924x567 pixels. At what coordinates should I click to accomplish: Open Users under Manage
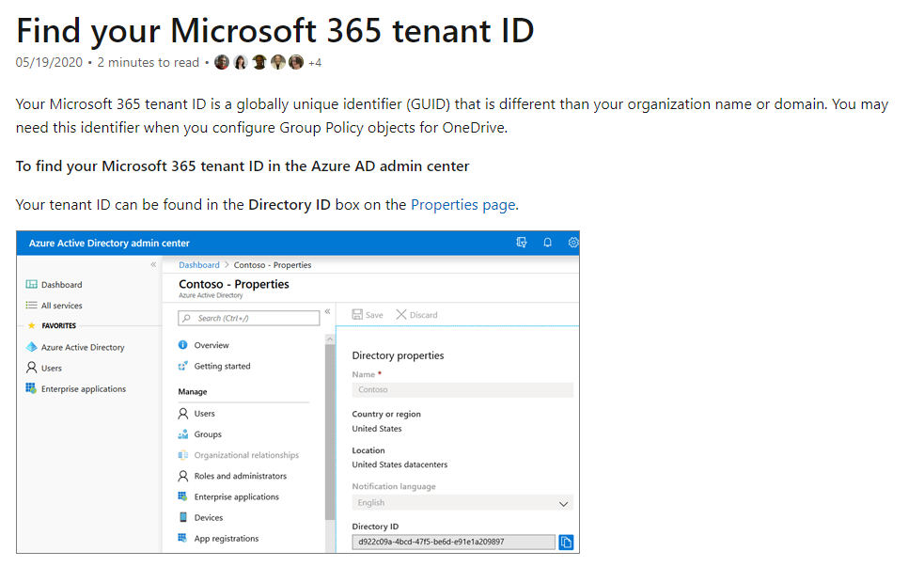[x=205, y=414]
